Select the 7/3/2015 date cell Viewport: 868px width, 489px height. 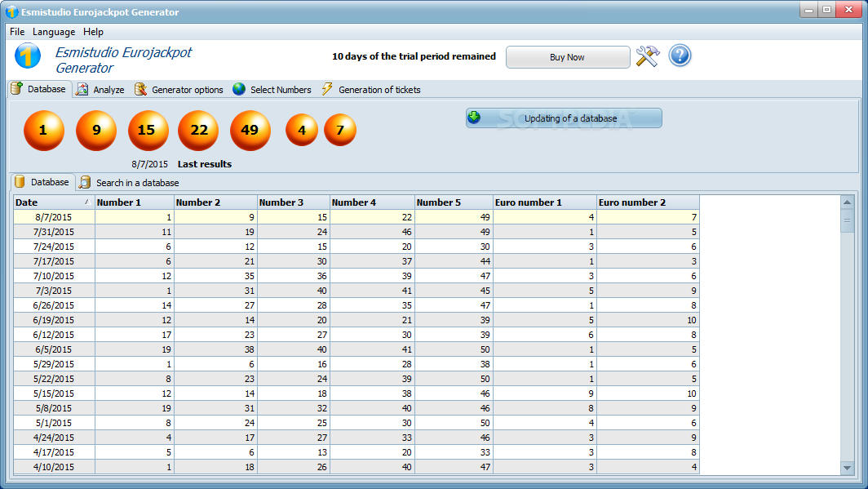[x=54, y=290]
